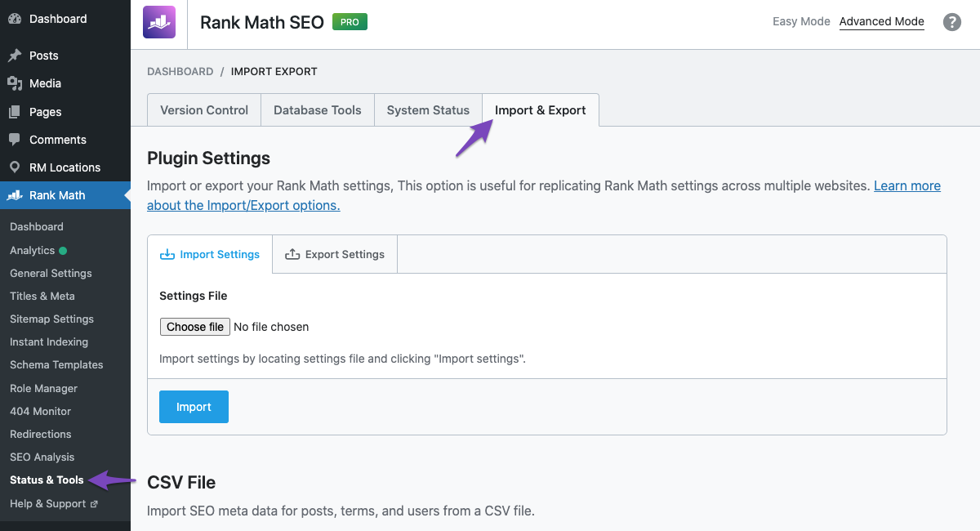Open the Database Tools tab

pyautogui.click(x=317, y=110)
